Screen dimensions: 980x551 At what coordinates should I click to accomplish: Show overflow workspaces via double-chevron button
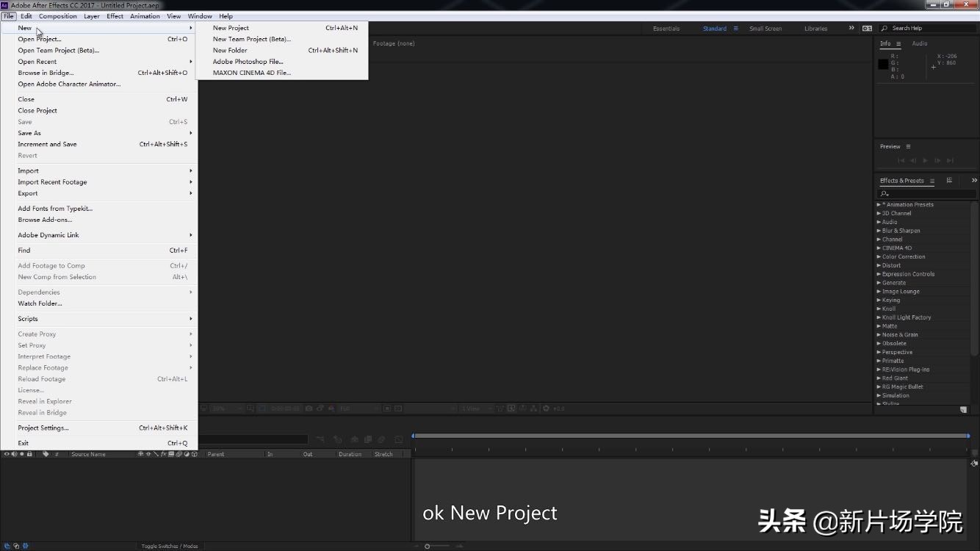(x=851, y=28)
